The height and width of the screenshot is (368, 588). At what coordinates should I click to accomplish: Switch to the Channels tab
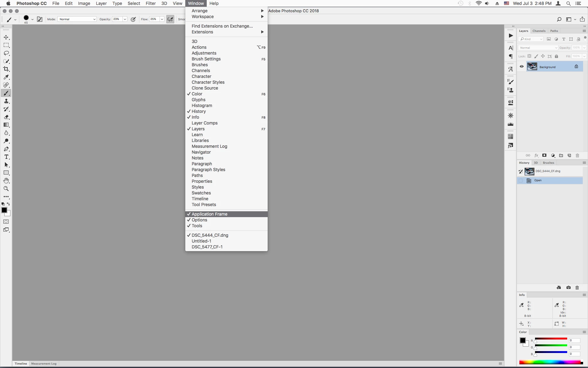(x=539, y=31)
